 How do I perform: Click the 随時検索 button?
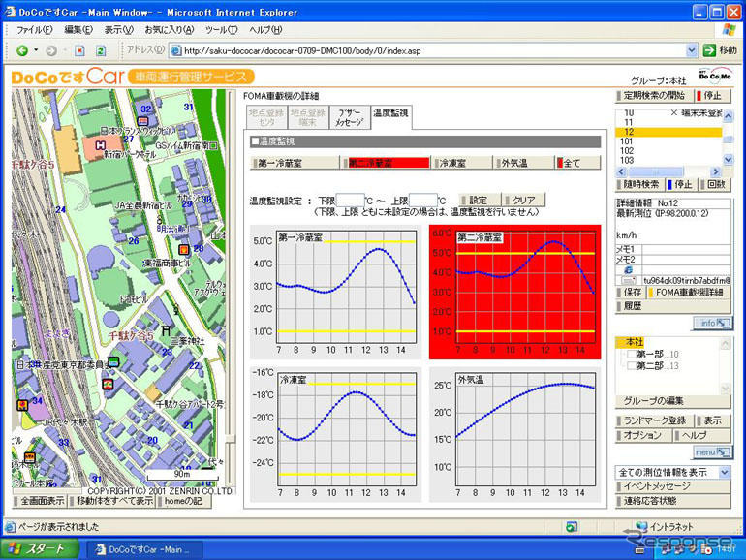pos(640,184)
